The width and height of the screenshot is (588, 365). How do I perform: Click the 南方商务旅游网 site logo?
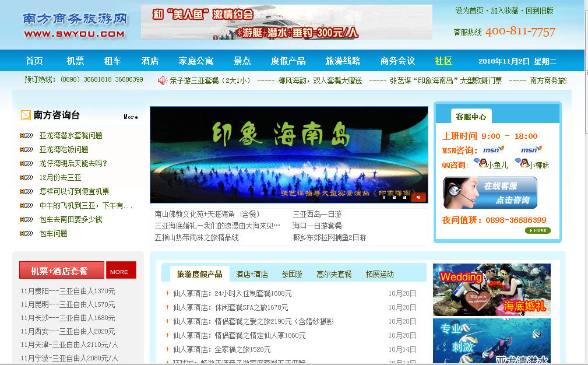[75, 25]
